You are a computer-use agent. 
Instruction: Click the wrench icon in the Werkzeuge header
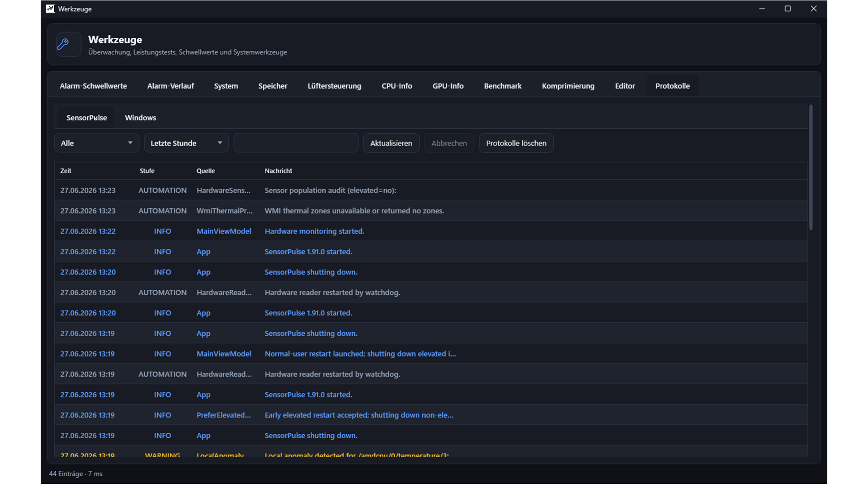pos(63,44)
